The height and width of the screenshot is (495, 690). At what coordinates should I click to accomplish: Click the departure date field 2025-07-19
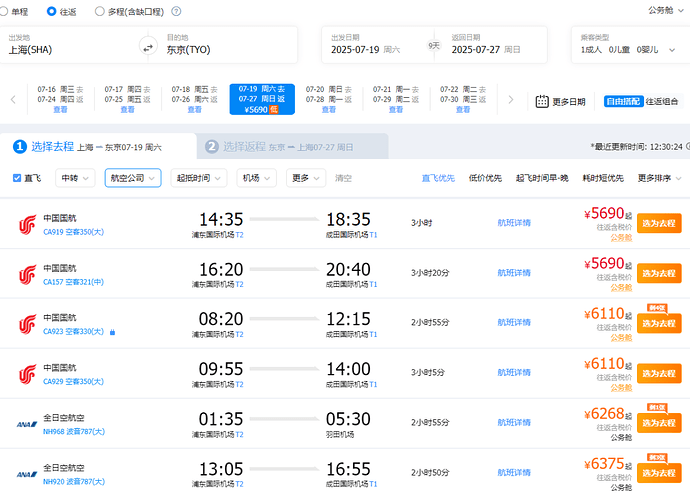(x=375, y=48)
